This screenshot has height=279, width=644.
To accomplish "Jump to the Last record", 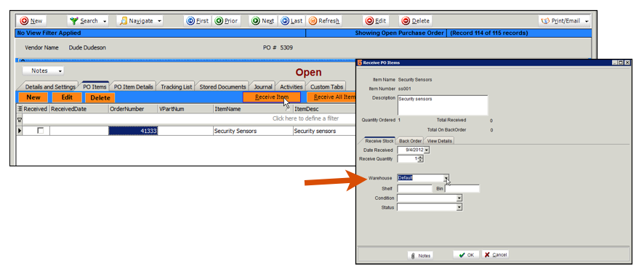I will (x=291, y=20).
